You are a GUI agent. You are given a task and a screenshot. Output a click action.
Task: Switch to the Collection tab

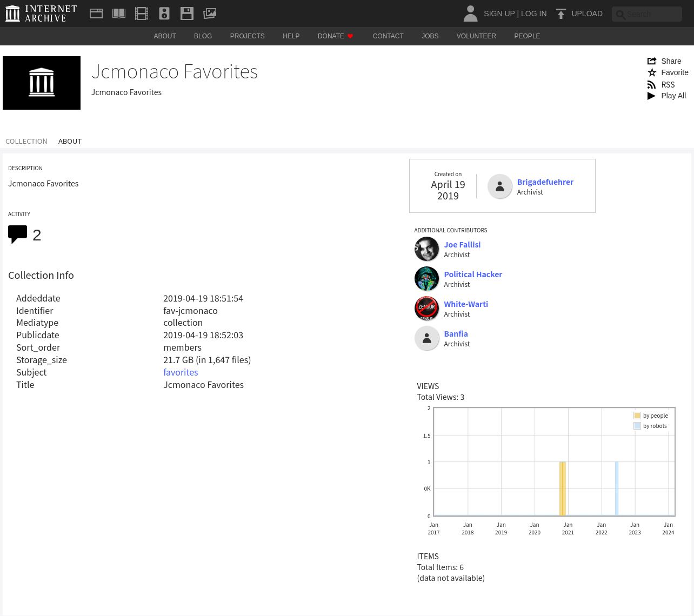tap(26, 141)
